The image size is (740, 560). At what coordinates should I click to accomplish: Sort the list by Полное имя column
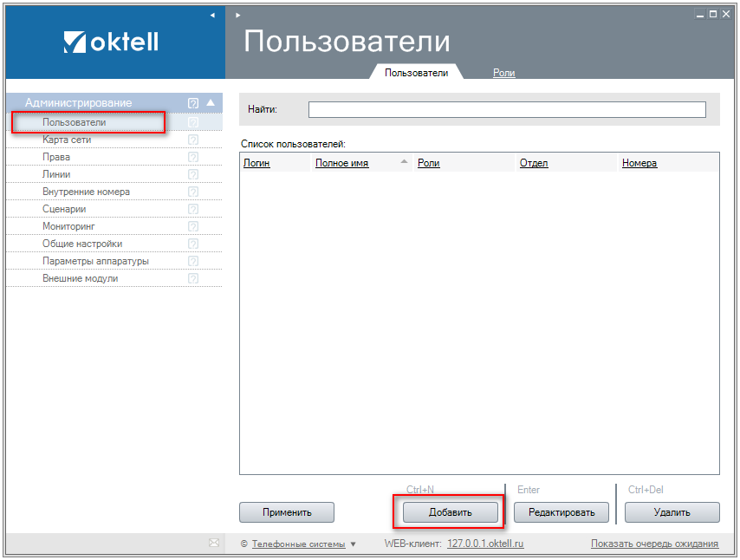(x=342, y=163)
